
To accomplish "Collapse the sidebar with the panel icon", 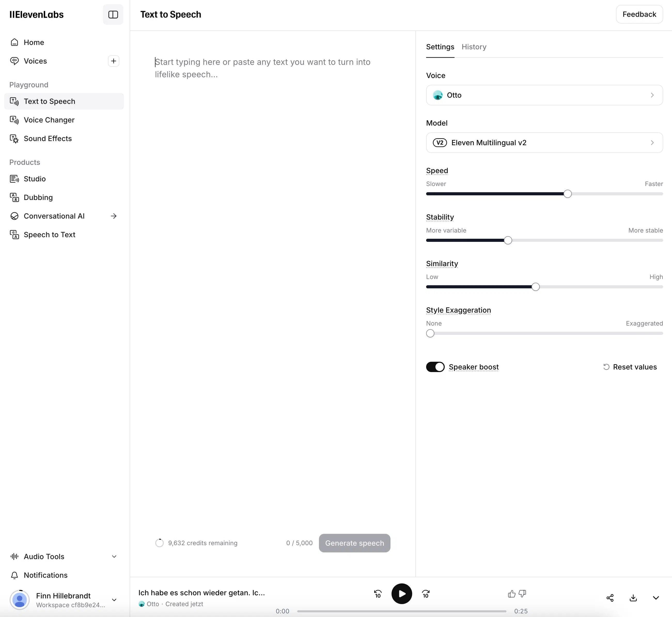I will (x=113, y=14).
